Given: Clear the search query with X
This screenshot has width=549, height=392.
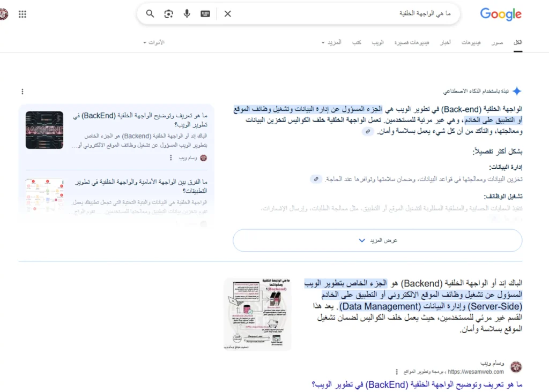Looking at the screenshot, I should click(227, 13).
